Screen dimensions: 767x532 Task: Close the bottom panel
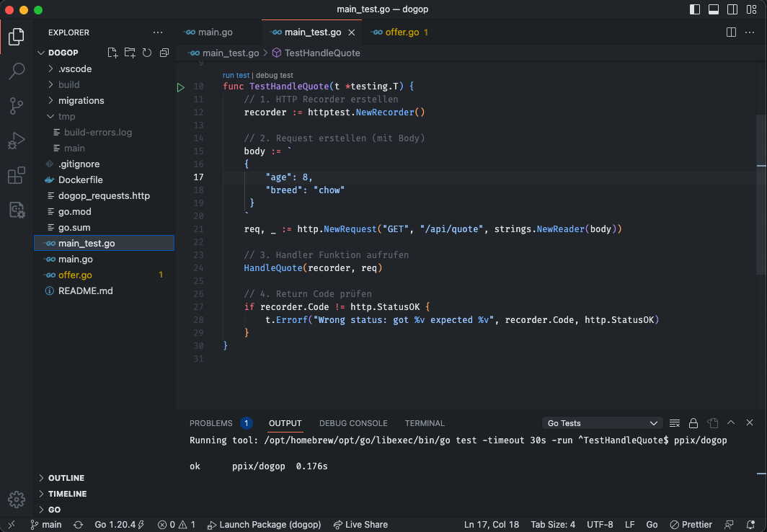[750, 422]
